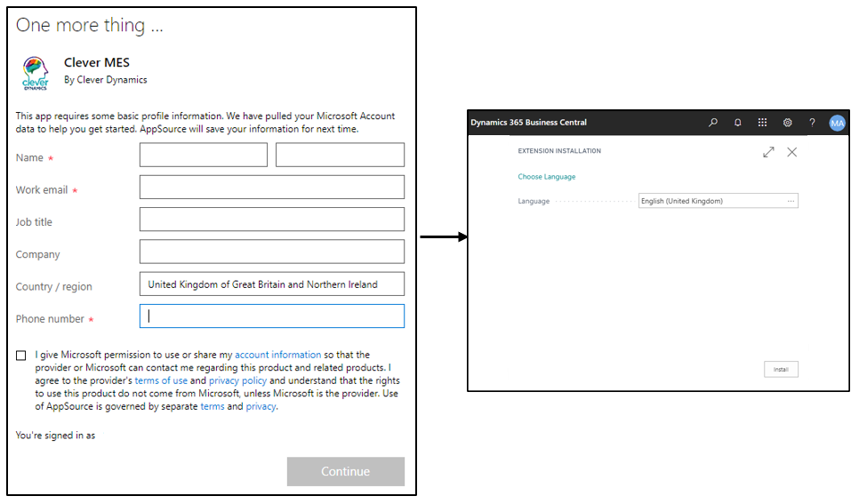Screen dimensions: 859x504
Task: Click the EXTENSION INSTALLATION caption
Action: click(559, 151)
